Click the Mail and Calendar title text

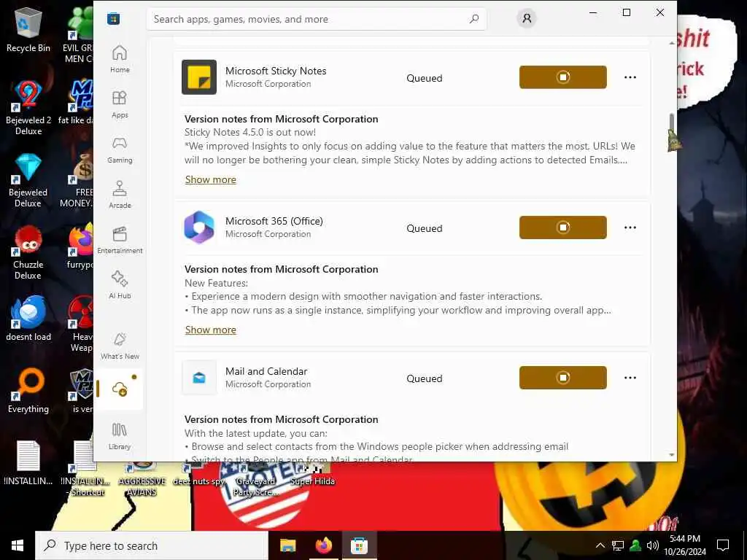pos(266,371)
